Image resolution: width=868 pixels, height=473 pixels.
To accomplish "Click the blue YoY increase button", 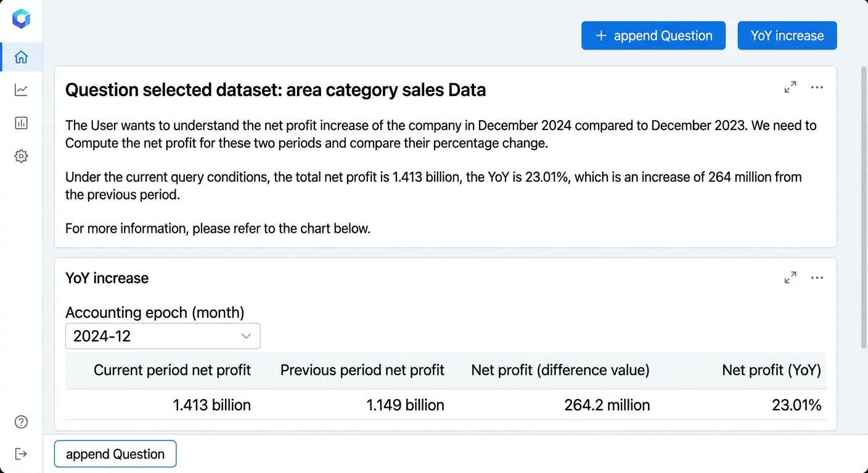I will 787,36.
